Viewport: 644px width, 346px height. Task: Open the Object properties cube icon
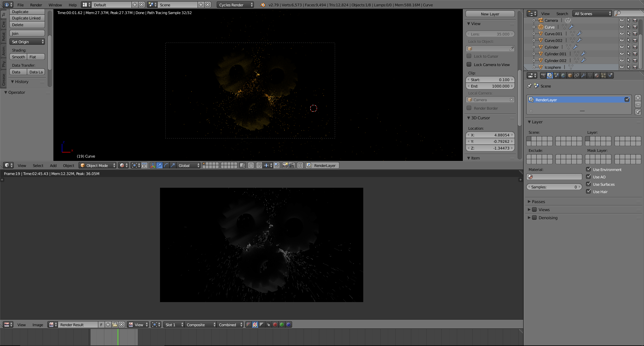pos(570,75)
